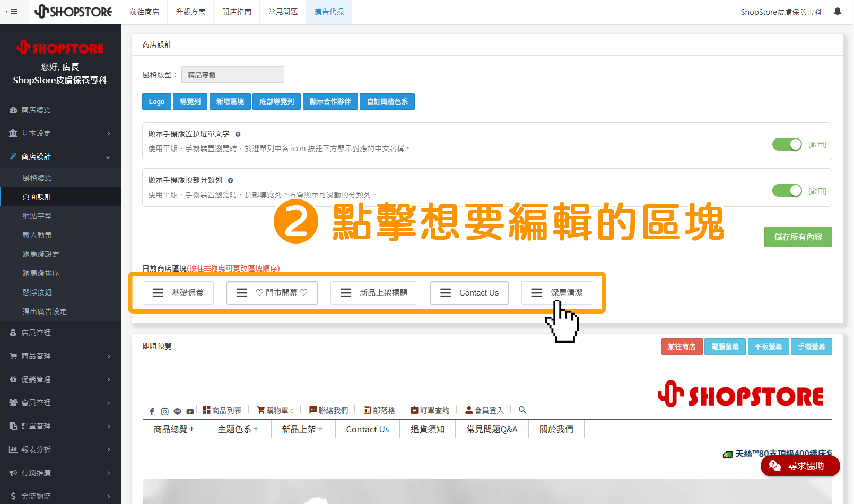Click the Facebook icon in the preview

[152, 412]
